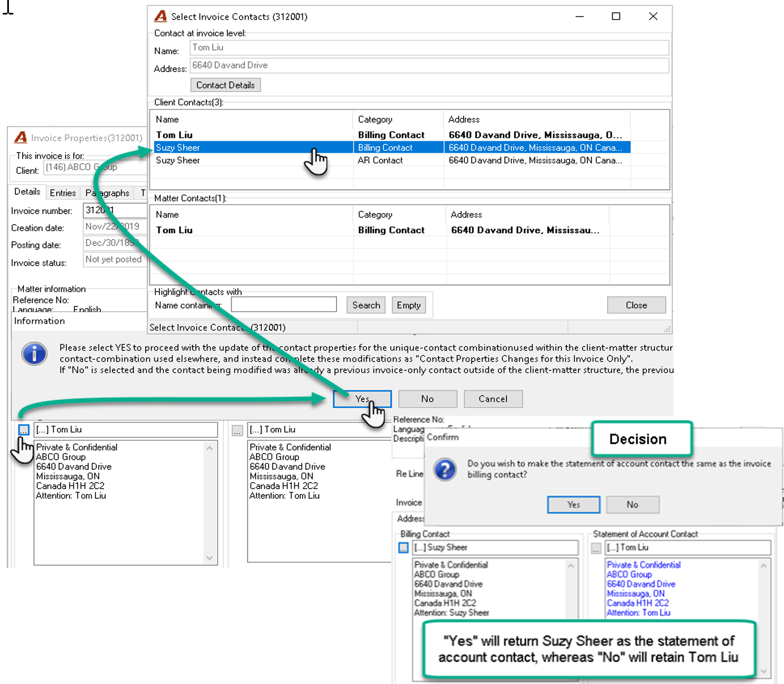Screen dimensions: 784x684
Task: Open the Entries tab in Invoice Properties
Action: 62,193
